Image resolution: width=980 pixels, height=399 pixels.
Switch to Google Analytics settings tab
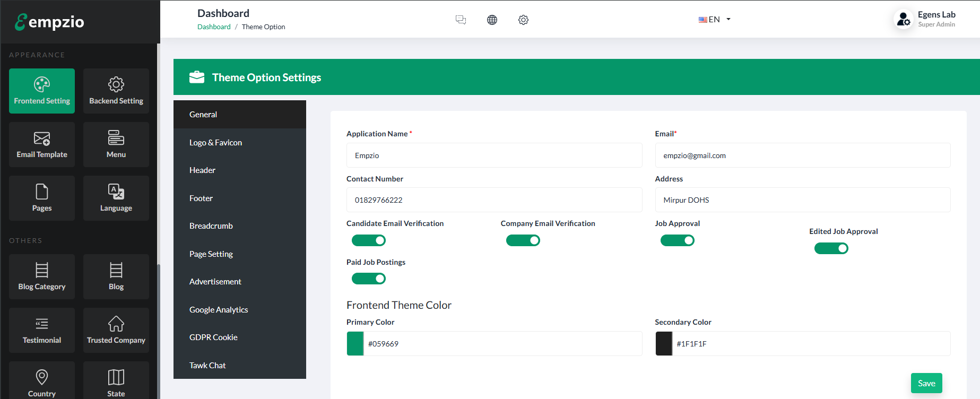219,309
